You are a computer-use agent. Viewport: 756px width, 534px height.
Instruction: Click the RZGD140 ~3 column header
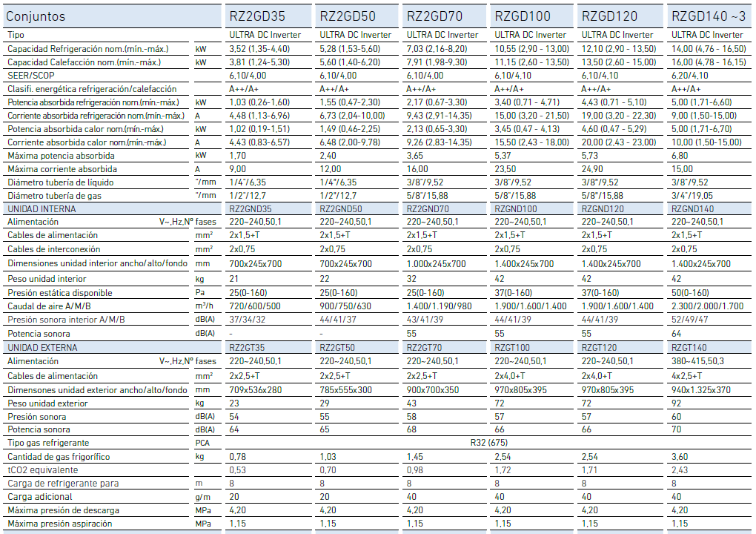click(708, 16)
